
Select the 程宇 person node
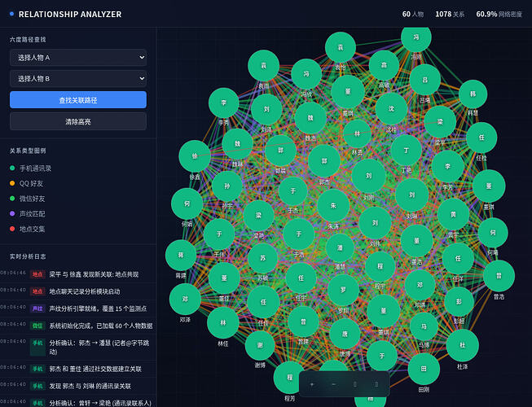(x=380, y=267)
